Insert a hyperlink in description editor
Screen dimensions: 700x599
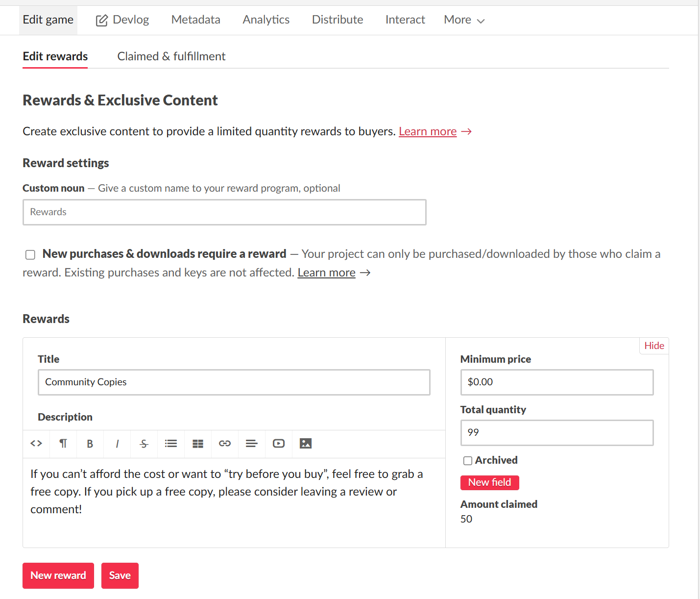tap(225, 444)
